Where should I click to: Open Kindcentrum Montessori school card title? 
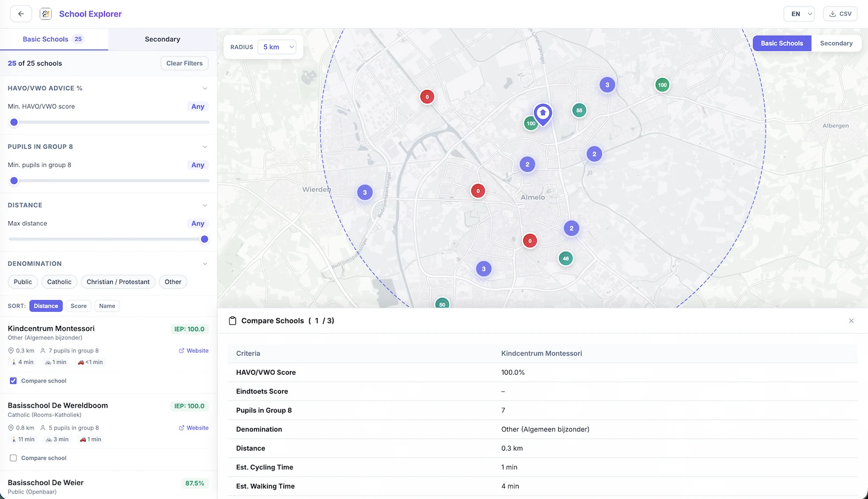51,329
